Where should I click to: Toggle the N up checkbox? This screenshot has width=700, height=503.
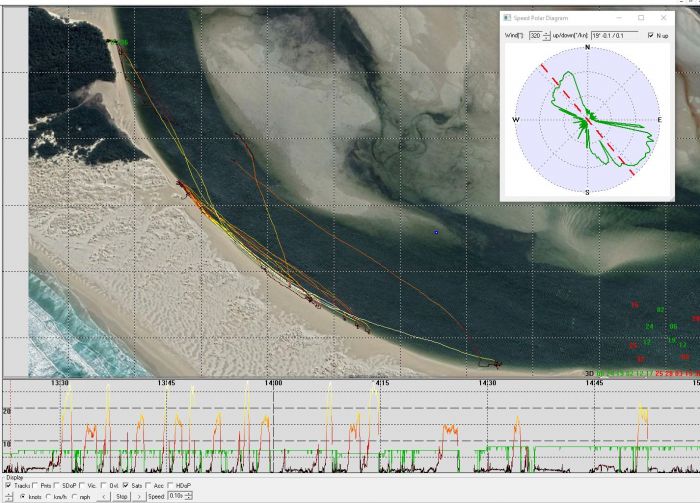650,35
